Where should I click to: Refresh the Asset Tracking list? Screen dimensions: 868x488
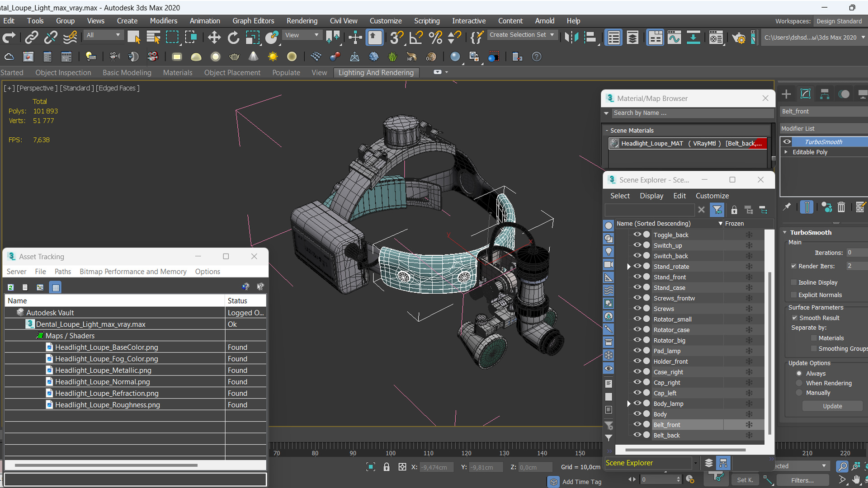[x=11, y=287]
